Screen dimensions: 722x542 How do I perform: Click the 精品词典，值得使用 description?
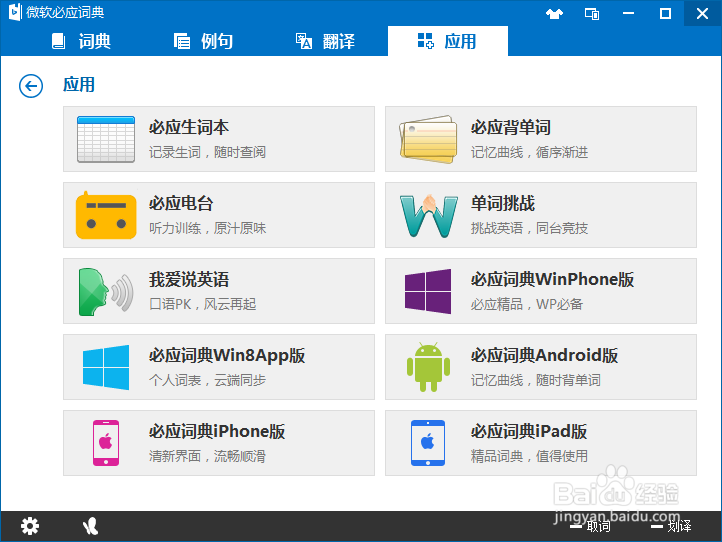point(529,456)
